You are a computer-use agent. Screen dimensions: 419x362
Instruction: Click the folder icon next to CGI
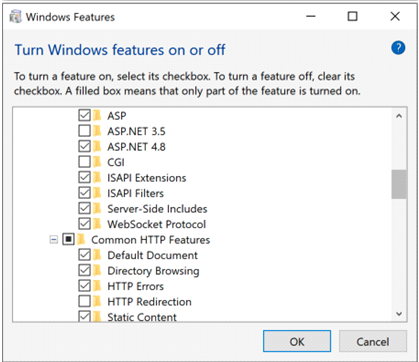coord(97,162)
